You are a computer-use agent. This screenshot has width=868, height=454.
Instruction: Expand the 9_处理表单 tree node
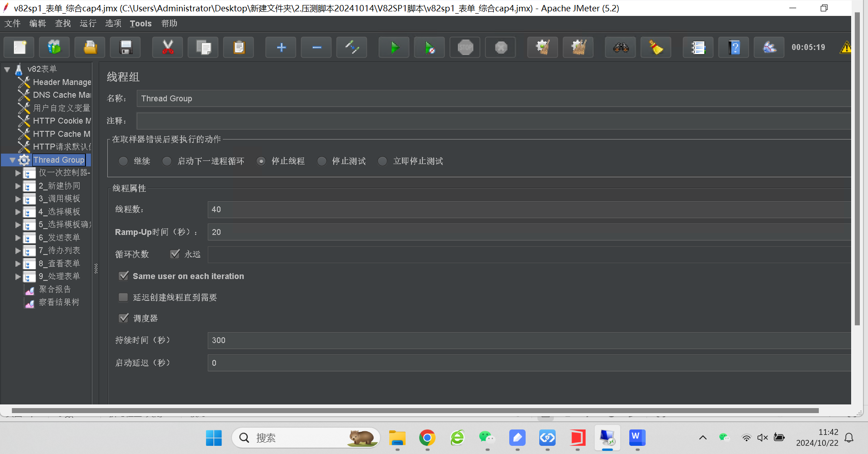[18, 276]
